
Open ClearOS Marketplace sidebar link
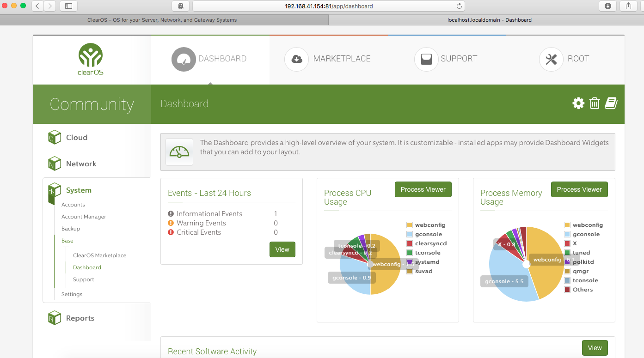(x=99, y=255)
